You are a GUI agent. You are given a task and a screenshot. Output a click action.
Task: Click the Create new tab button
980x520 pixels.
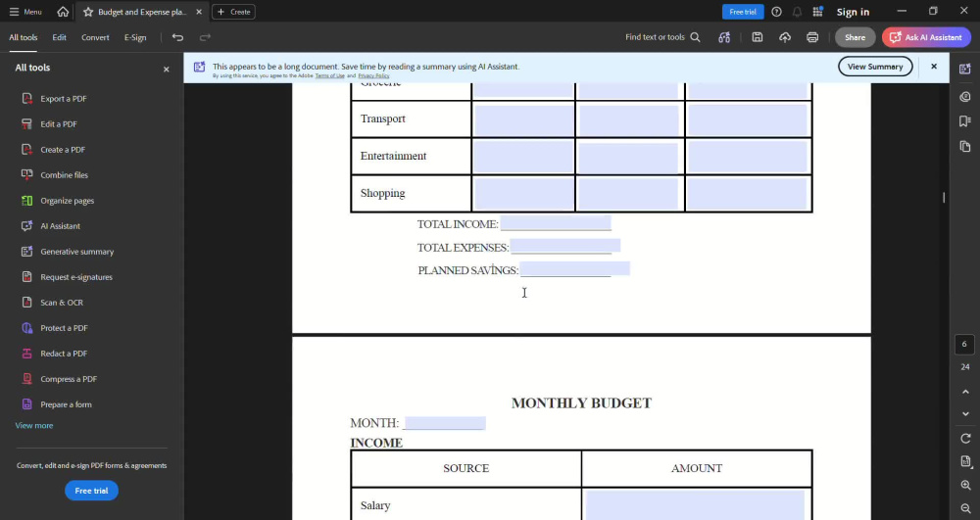point(234,12)
